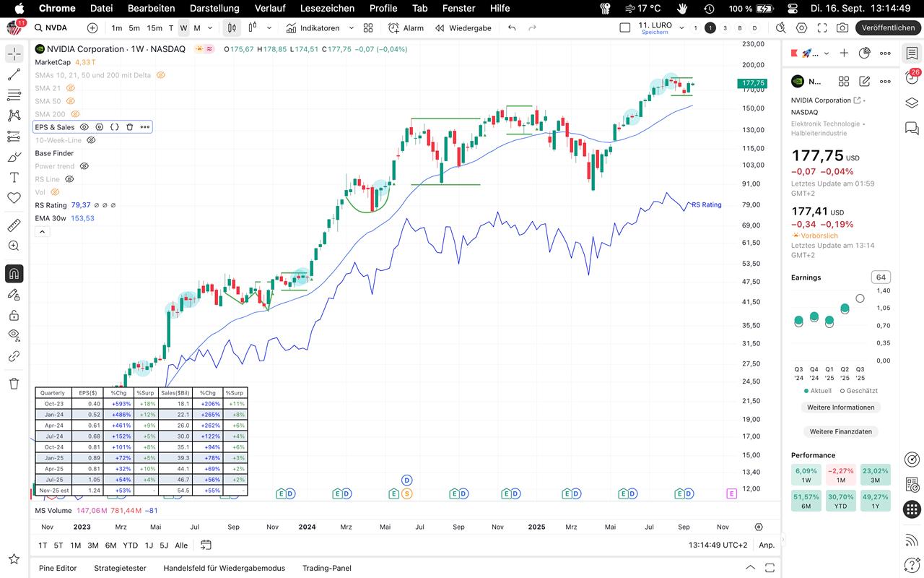
Task: Open the go-to-date calendar icon
Action: click(x=206, y=545)
